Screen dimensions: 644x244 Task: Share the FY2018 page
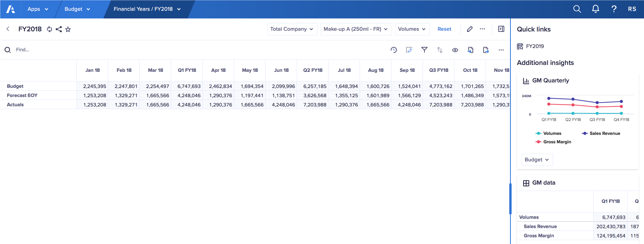(59, 29)
